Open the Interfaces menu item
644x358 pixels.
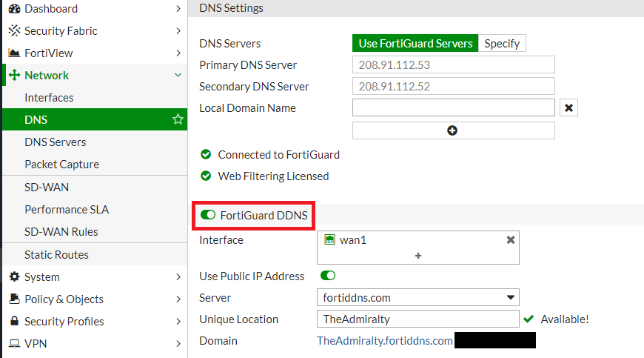95,97
